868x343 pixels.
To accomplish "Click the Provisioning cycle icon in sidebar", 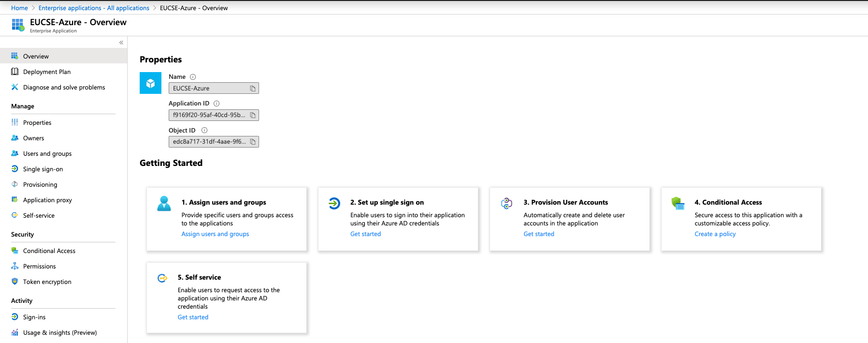I will coord(14,184).
